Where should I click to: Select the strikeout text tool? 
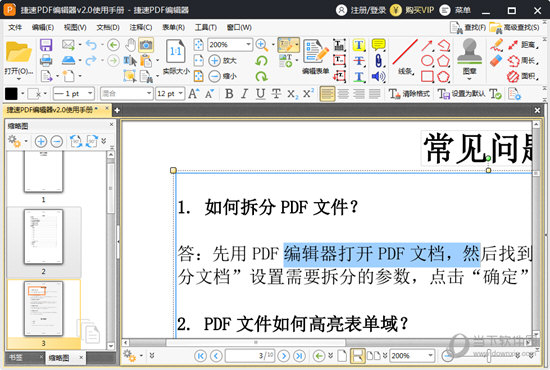[358, 61]
